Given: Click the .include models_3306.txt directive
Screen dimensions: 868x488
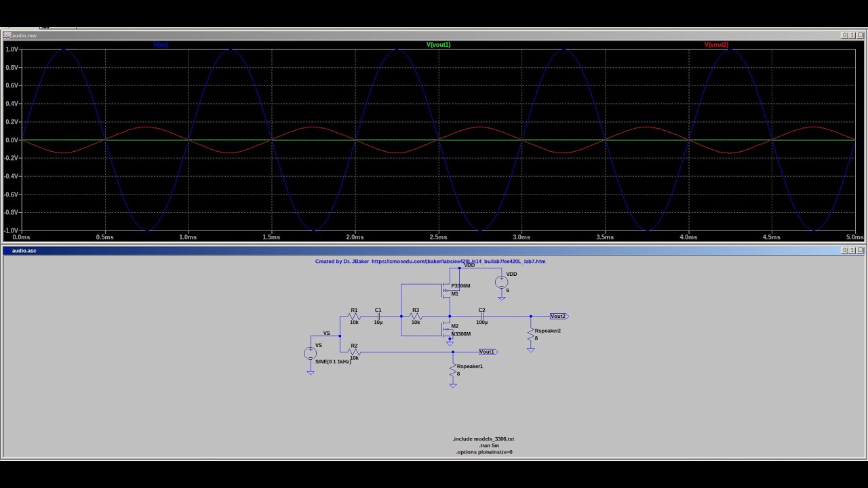Looking at the screenshot, I should tap(484, 439).
